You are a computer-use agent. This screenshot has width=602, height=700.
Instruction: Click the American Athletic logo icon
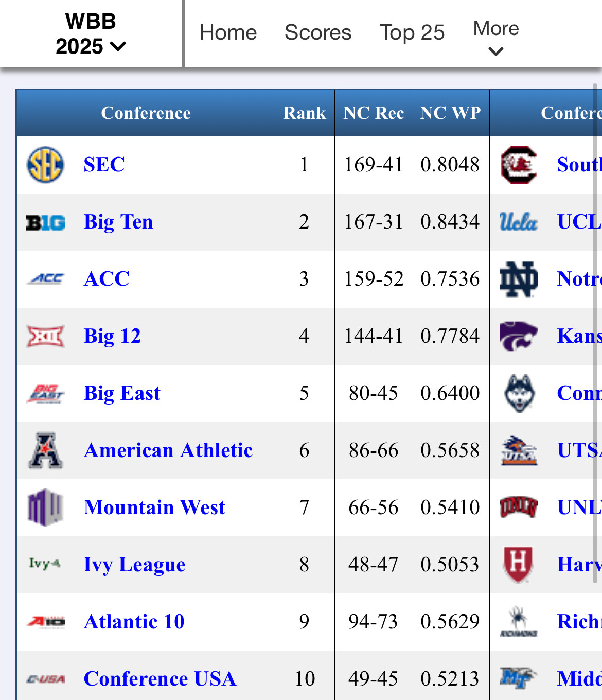tap(45, 450)
